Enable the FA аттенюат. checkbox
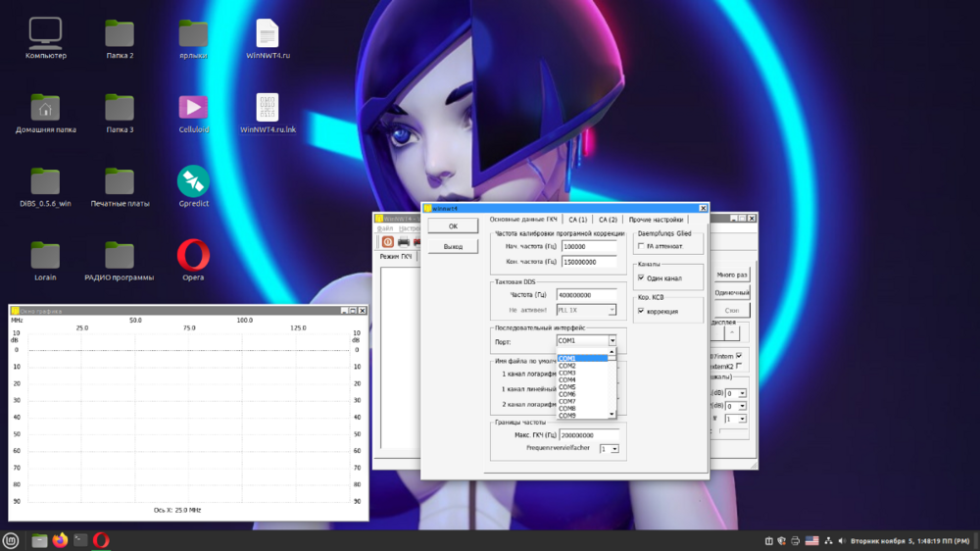Image resolution: width=980 pixels, height=551 pixels. click(641, 246)
